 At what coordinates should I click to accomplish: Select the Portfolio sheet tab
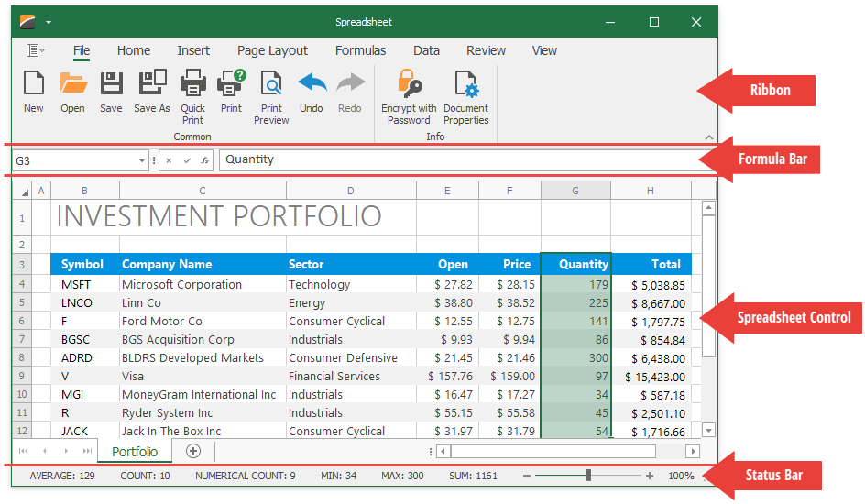pyautogui.click(x=135, y=452)
